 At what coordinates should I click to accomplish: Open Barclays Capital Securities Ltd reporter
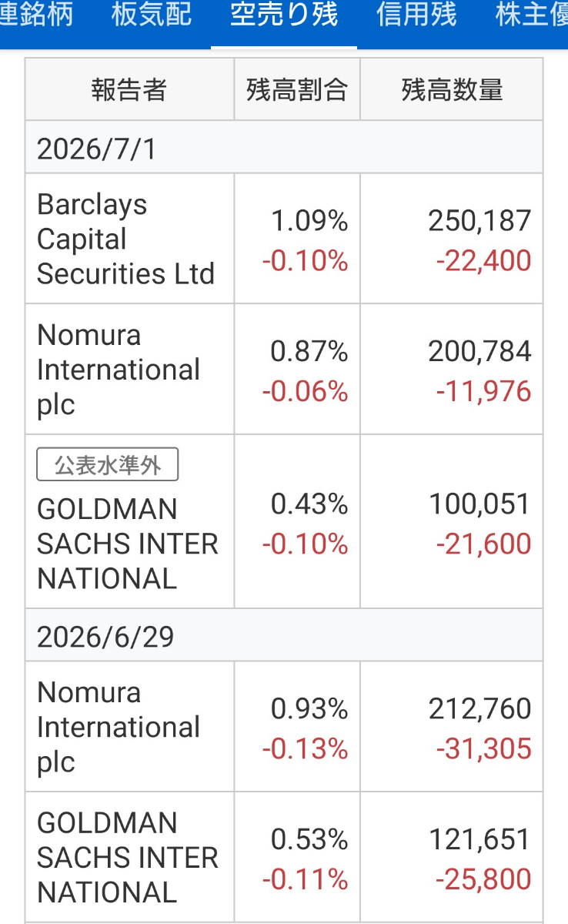tap(125, 239)
